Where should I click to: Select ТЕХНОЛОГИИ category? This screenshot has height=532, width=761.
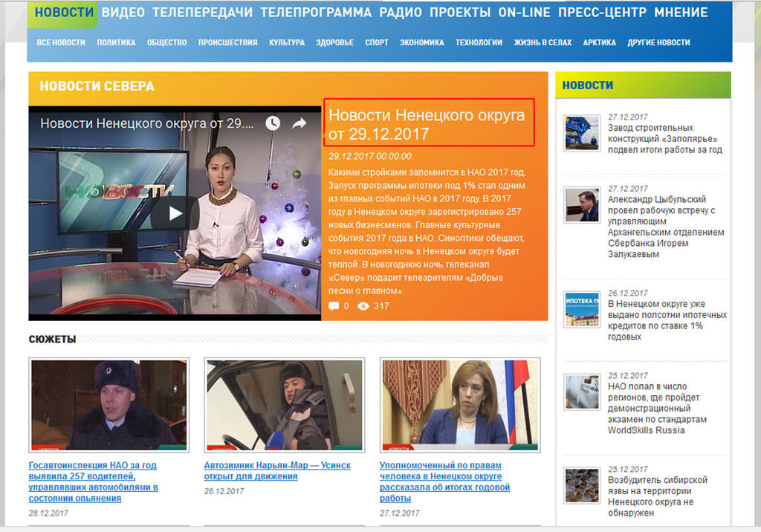479,42
